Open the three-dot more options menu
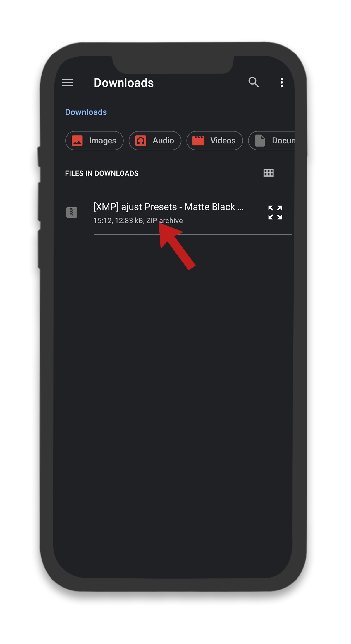Viewport: 351px width, 644px height. tap(282, 83)
